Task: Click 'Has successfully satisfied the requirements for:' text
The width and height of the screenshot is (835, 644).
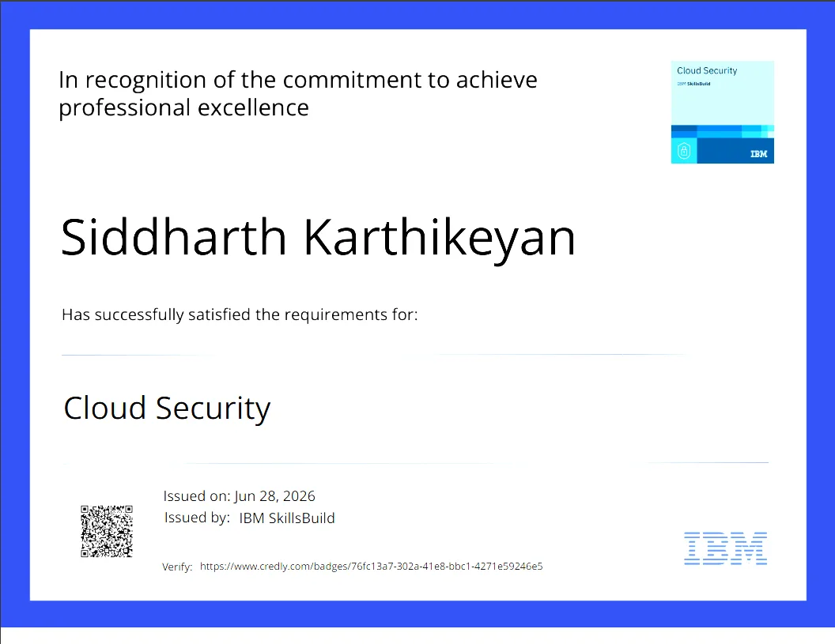Action: pyautogui.click(x=240, y=314)
